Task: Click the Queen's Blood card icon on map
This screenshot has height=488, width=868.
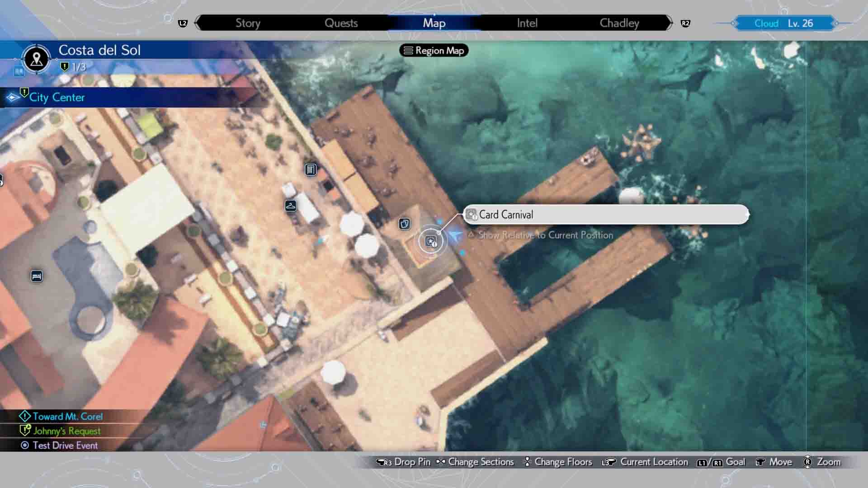Action: (405, 224)
